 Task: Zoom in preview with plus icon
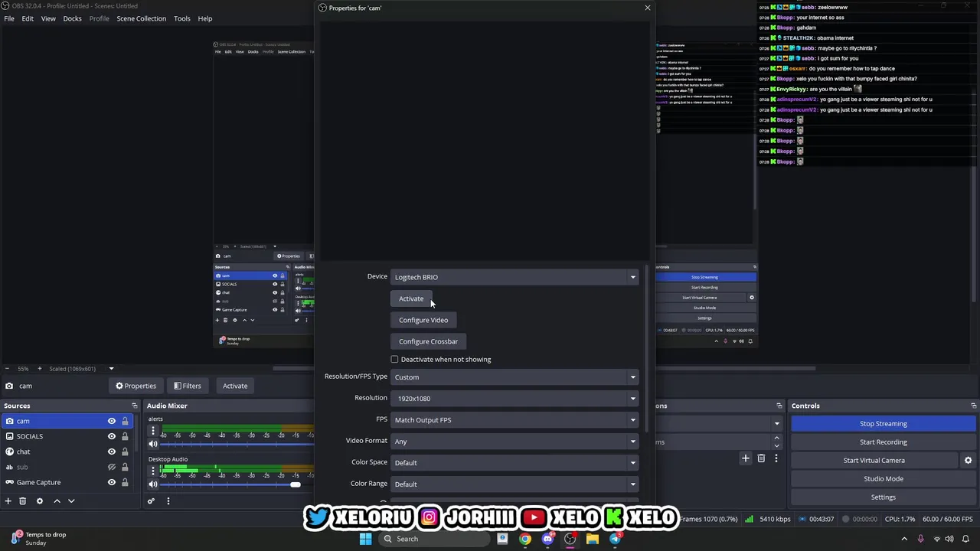39,369
